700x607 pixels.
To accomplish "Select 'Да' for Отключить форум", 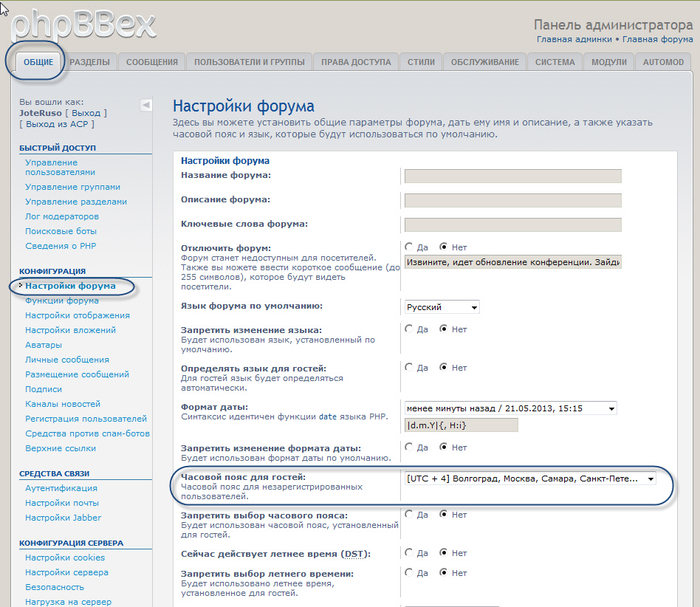I will click(409, 247).
